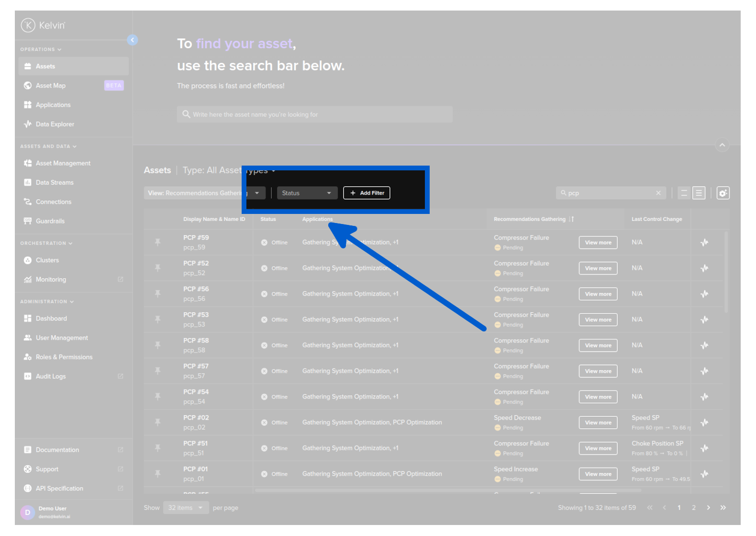This screenshot has width=756, height=536.
Task: Click the asset name search field
Action: pos(314,114)
